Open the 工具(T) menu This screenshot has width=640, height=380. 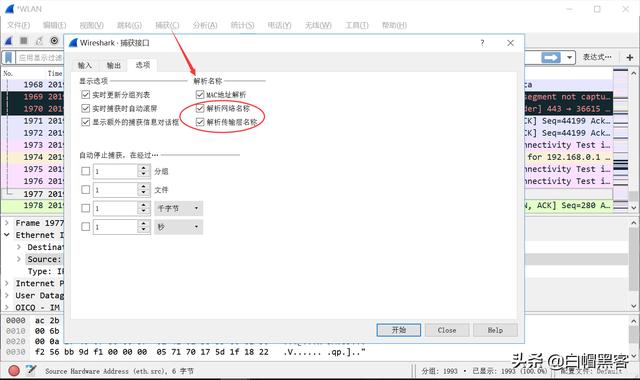click(x=357, y=25)
